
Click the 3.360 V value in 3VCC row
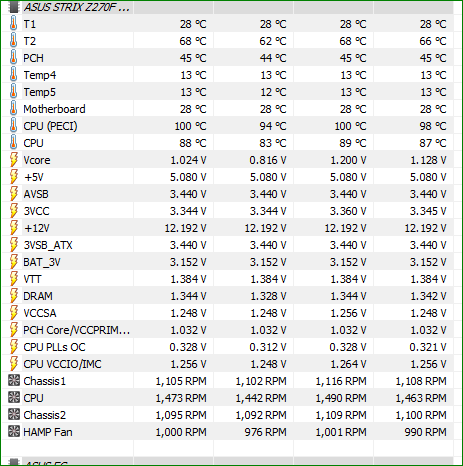point(348,211)
